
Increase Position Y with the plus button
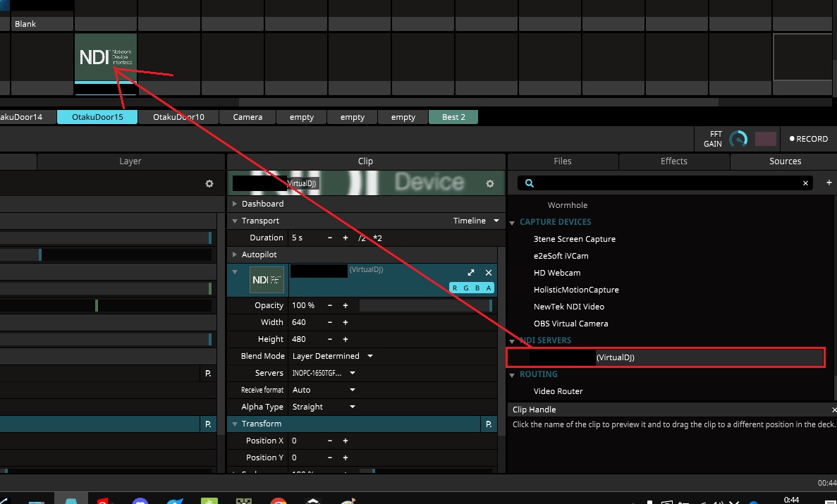pos(346,457)
